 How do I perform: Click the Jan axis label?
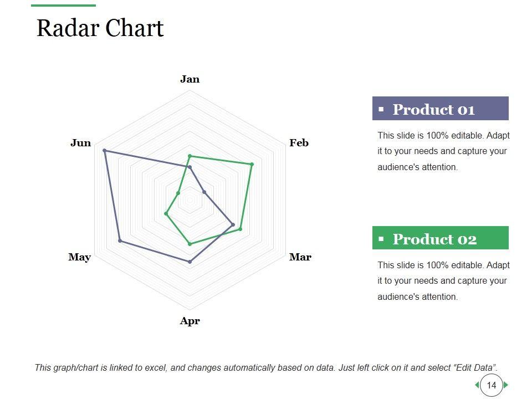[190, 79]
